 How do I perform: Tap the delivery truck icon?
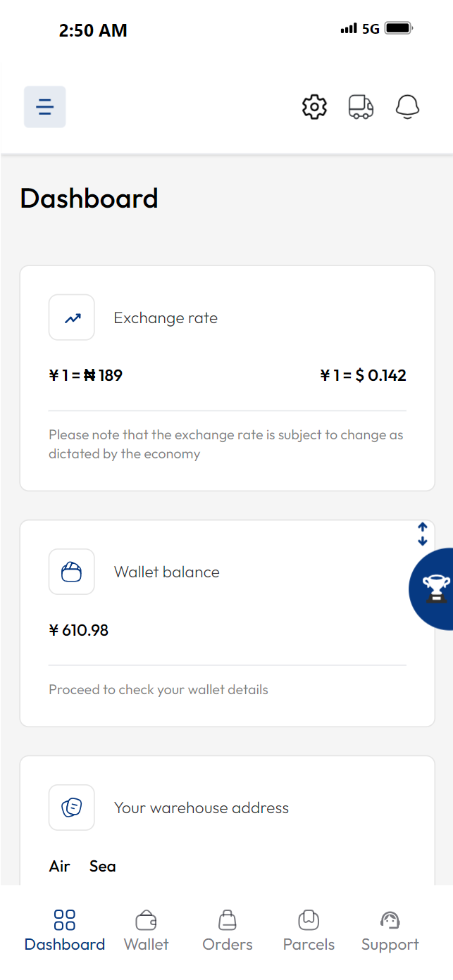pos(361,107)
